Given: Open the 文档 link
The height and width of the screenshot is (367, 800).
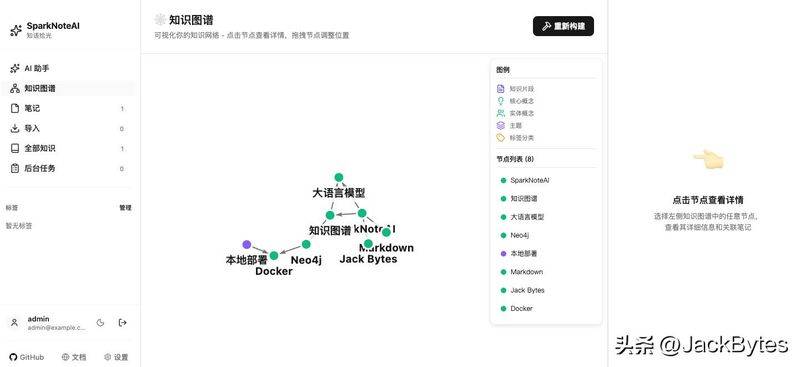Looking at the screenshot, I should (74, 357).
